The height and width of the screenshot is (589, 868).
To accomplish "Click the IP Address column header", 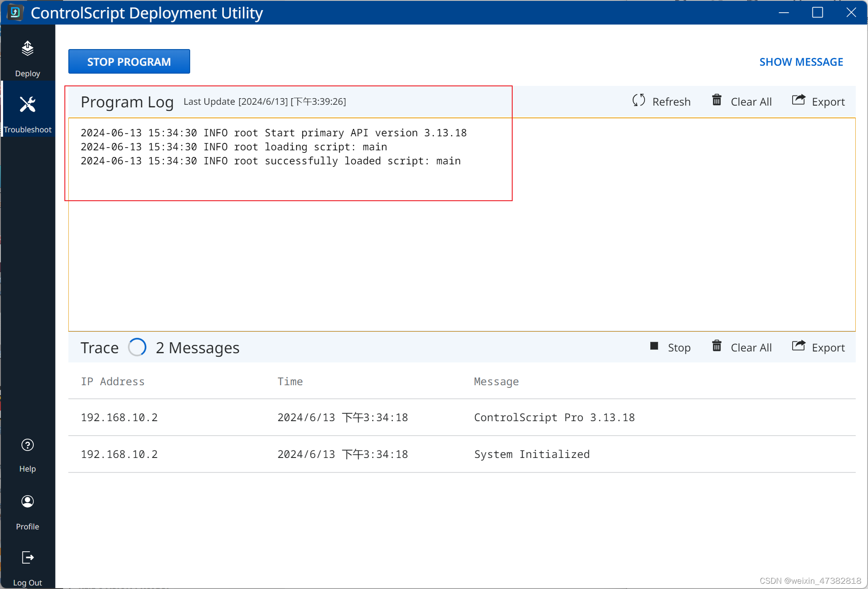I will (113, 381).
